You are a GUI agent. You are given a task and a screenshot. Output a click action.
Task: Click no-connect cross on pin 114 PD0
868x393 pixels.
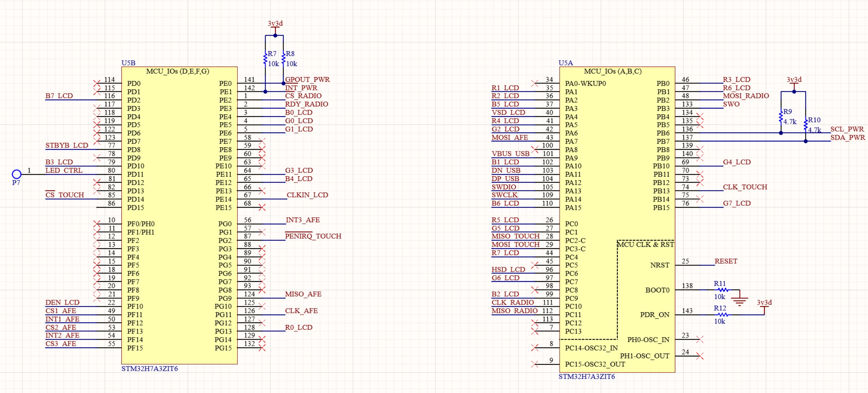point(97,83)
